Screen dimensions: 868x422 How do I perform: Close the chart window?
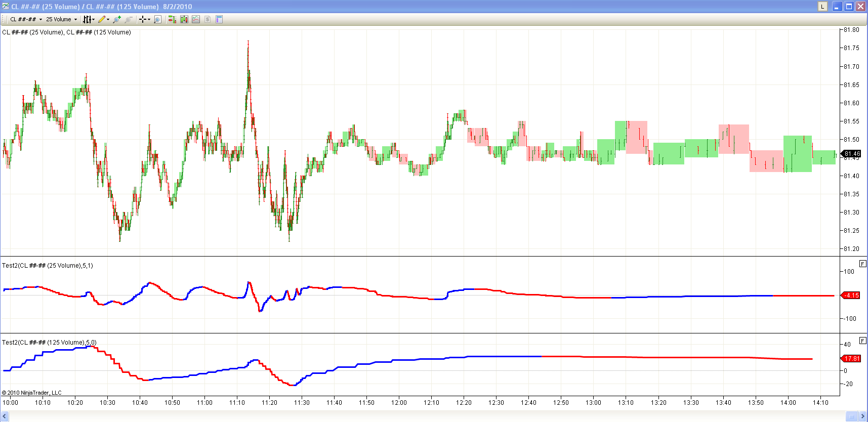coord(860,7)
